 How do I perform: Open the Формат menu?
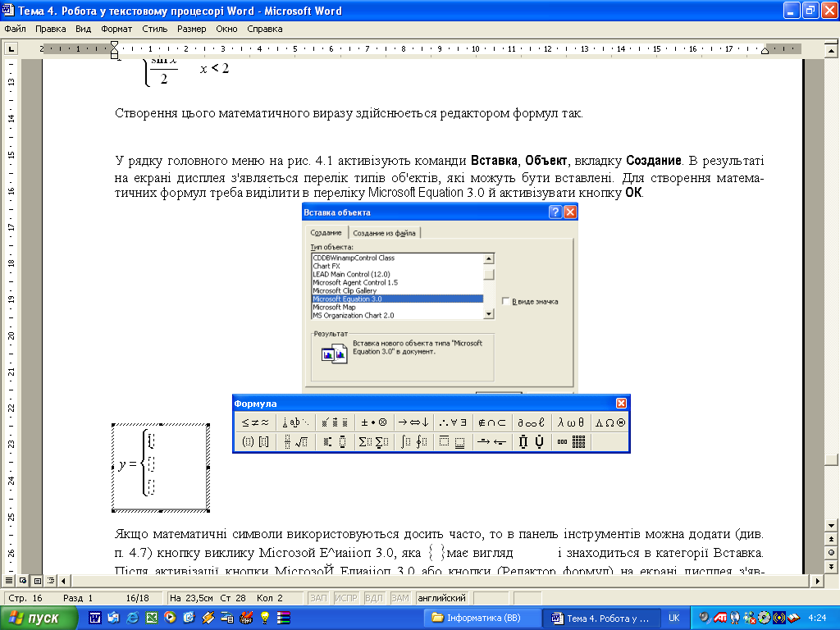click(116, 29)
